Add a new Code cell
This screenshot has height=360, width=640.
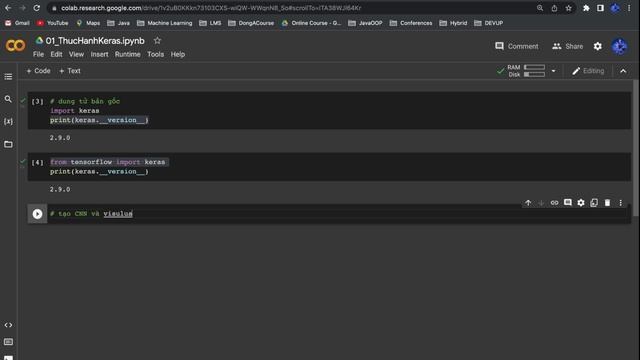coord(38,71)
